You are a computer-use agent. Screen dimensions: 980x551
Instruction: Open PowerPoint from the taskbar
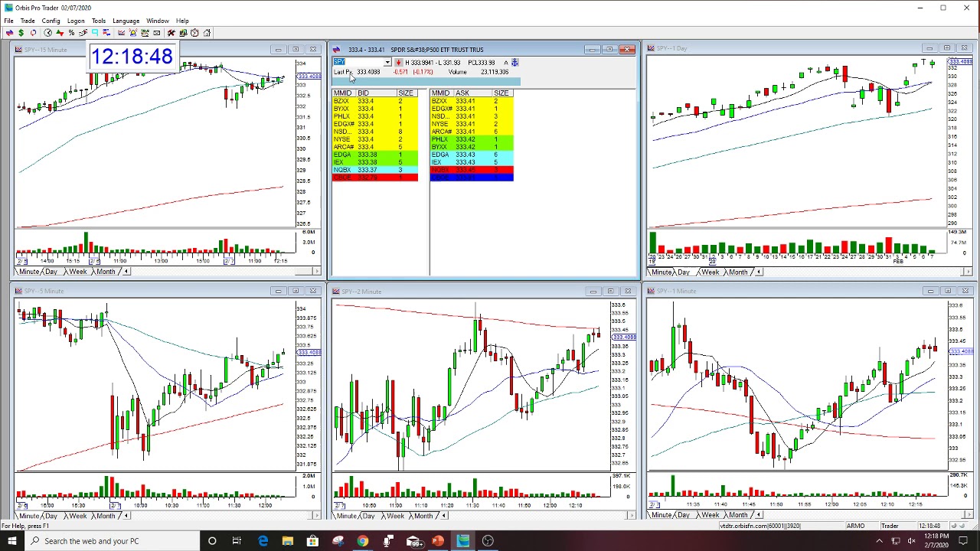438,541
